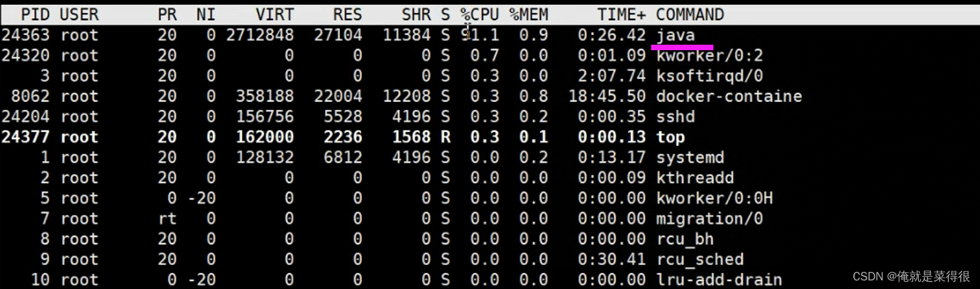The image size is (980, 289).
Task: Click the USER column header
Action: coord(79,14)
